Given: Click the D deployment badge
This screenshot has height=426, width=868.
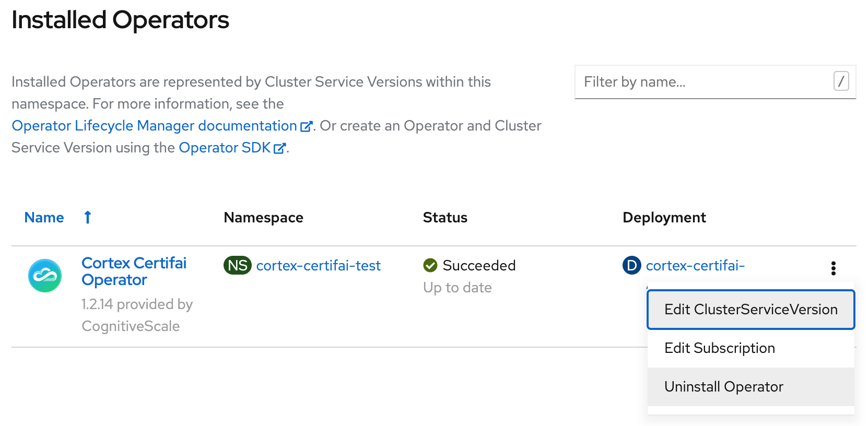Looking at the screenshot, I should click(632, 265).
